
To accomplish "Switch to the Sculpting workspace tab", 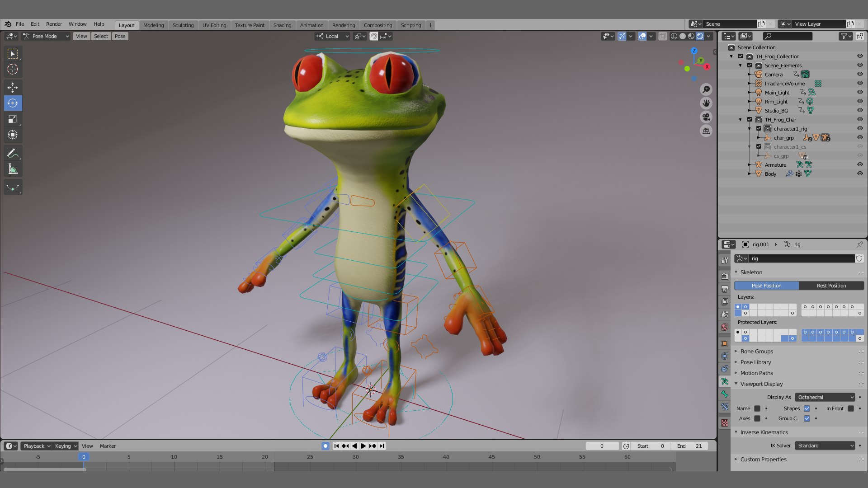I will click(183, 25).
